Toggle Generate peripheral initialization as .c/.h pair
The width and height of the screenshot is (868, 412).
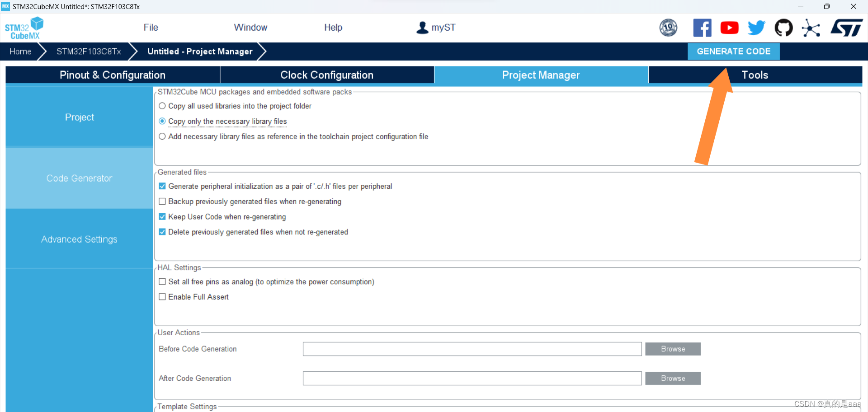pyautogui.click(x=162, y=186)
